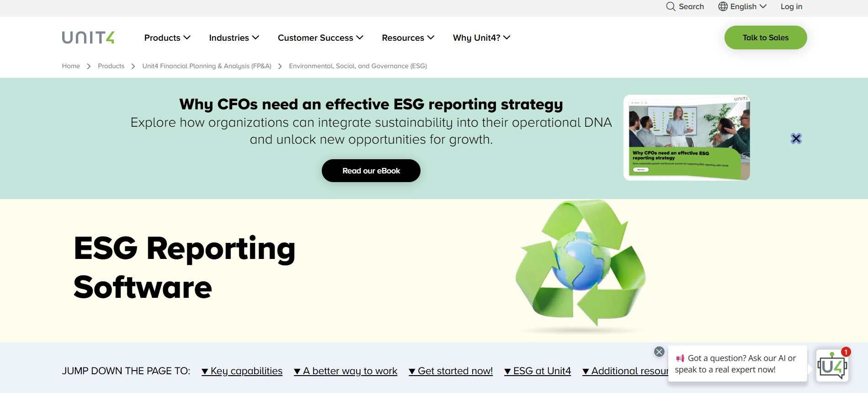Click the Why CFOs need ESG headline
This screenshot has height=393, width=868.
(x=371, y=104)
